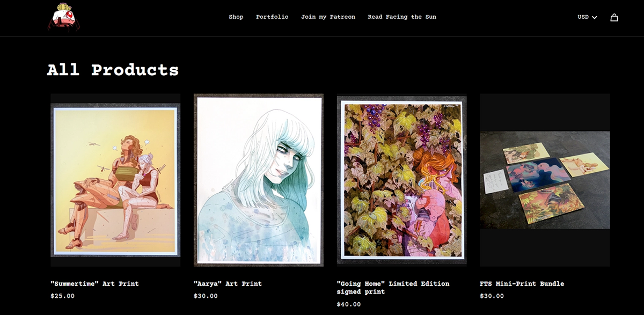Open Read Facing the Sun link
Image resolution: width=644 pixels, height=315 pixels.
[x=402, y=17]
